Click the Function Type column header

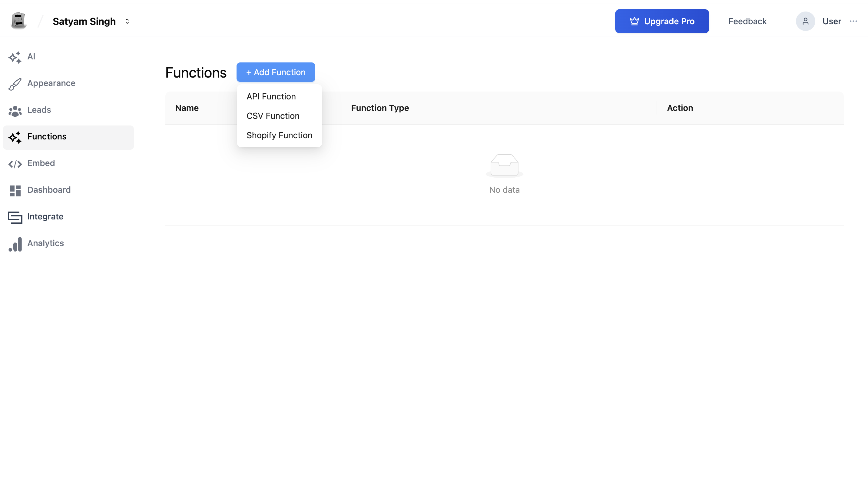[380, 108]
